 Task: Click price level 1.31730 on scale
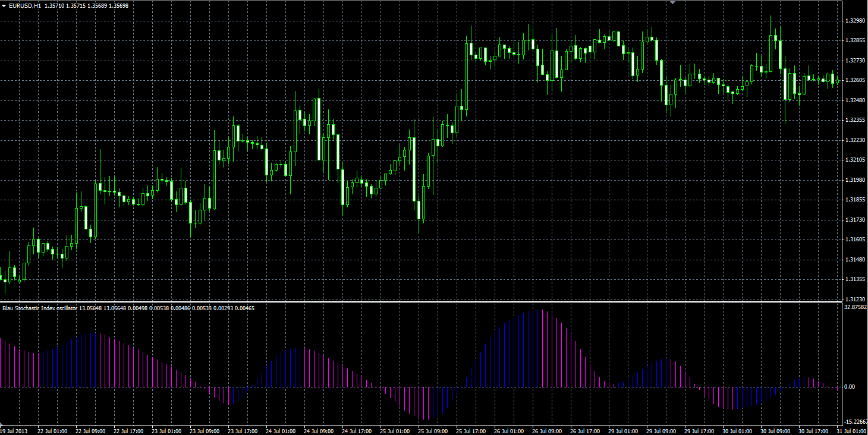[x=854, y=220]
